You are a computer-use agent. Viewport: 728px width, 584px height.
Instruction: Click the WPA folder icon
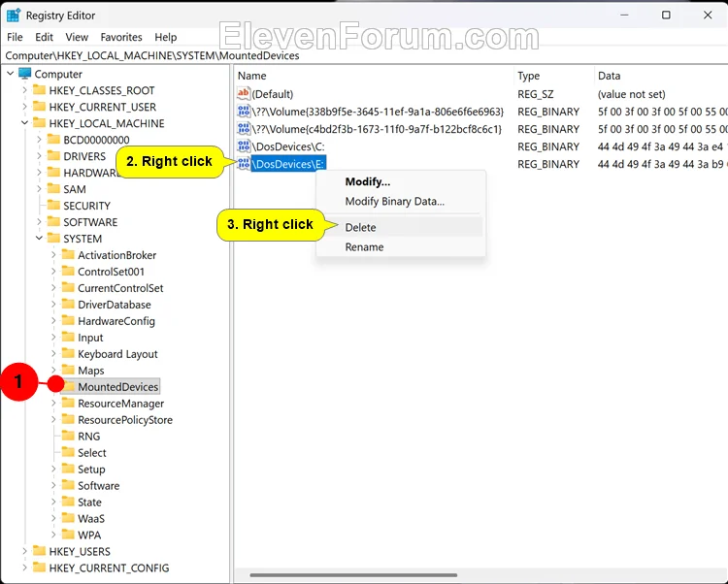(x=68, y=535)
